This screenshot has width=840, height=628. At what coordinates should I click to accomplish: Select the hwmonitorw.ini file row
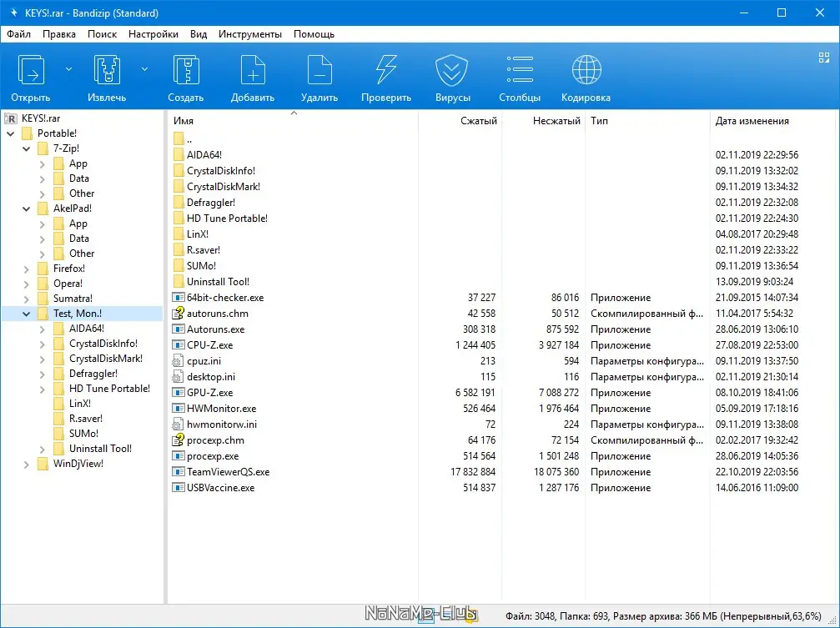(501, 425)
